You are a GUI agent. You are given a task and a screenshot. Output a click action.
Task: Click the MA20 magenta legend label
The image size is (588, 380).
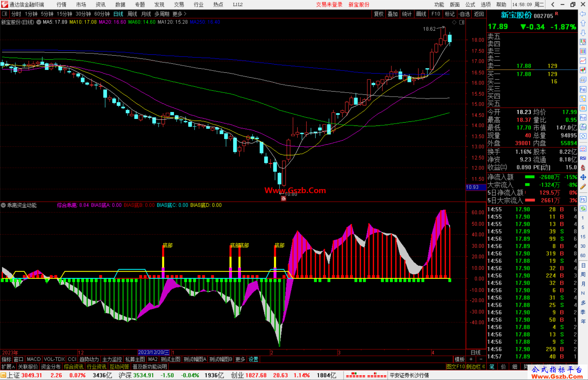point(112,22)
